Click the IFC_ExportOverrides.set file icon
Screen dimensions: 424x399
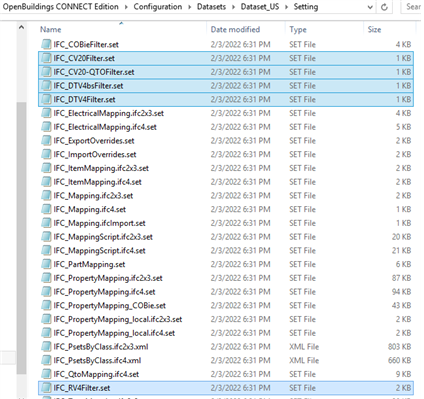click(46, 140)
